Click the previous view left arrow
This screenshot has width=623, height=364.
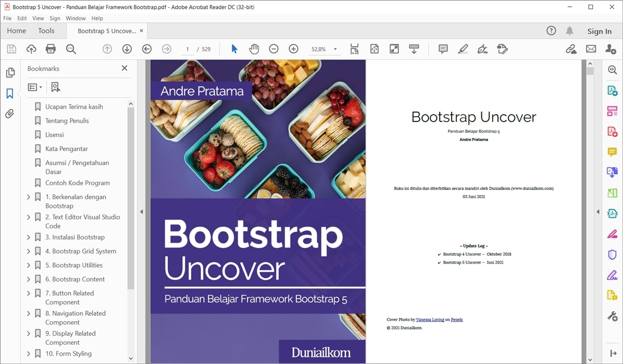147,49
